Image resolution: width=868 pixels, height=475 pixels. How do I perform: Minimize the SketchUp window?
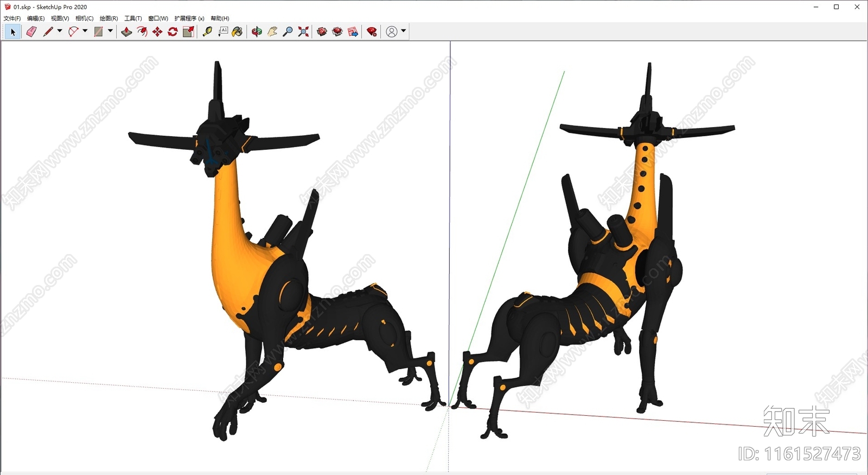816,7
